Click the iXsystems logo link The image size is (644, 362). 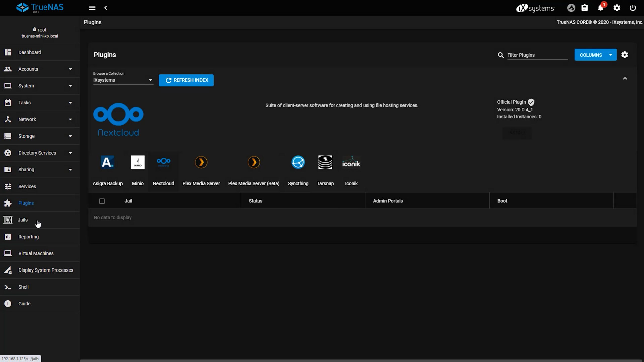(x=535, y=8)
